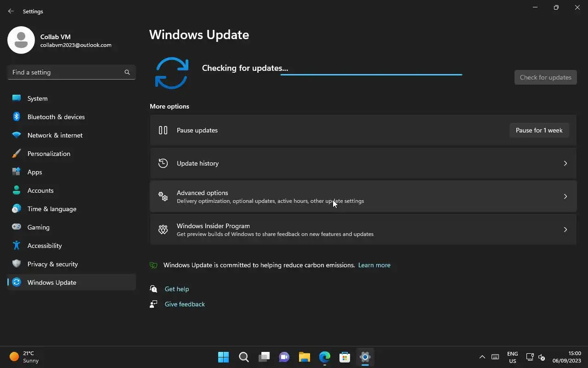Image resolution: width=588 pixels, height=368 pixels.
Task: Click the Collab VM account name
Action: 55,37
